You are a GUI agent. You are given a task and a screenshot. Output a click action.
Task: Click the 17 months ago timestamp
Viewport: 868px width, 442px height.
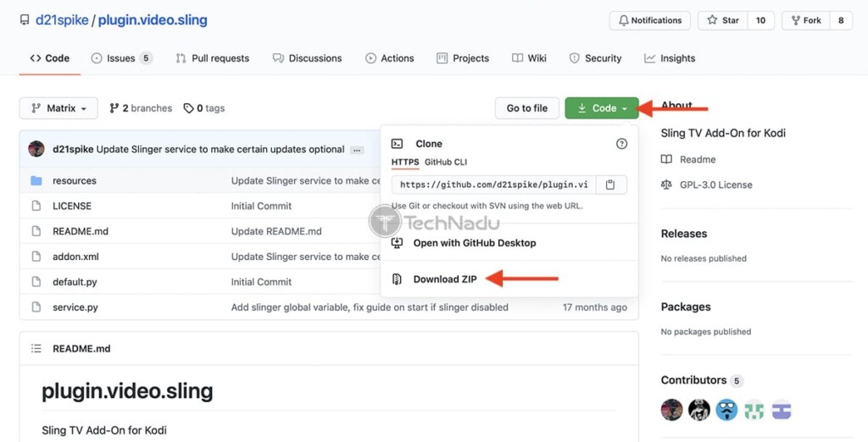[x=595, y=307]
